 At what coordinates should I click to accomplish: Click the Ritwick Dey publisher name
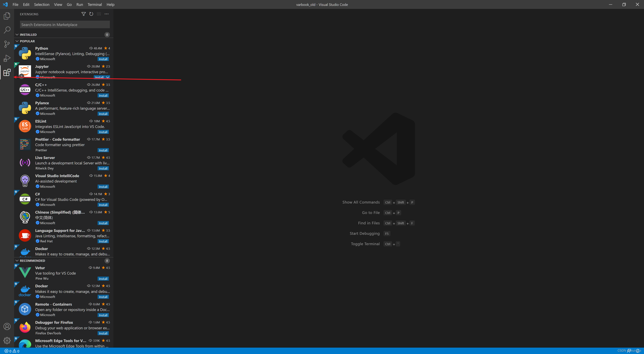click(44, 168)
